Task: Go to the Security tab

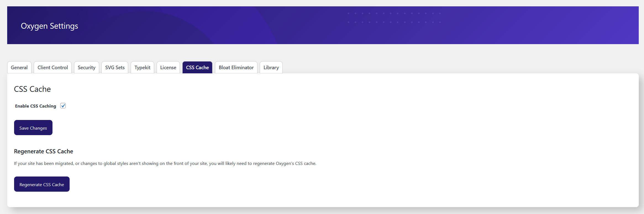Action: tap(86, 68)
